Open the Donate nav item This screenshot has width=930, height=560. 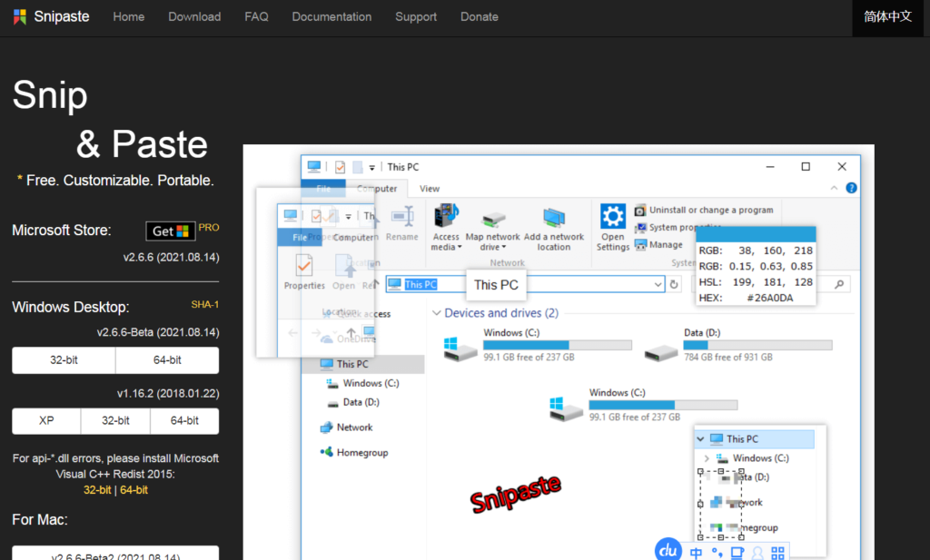[480, 16]
